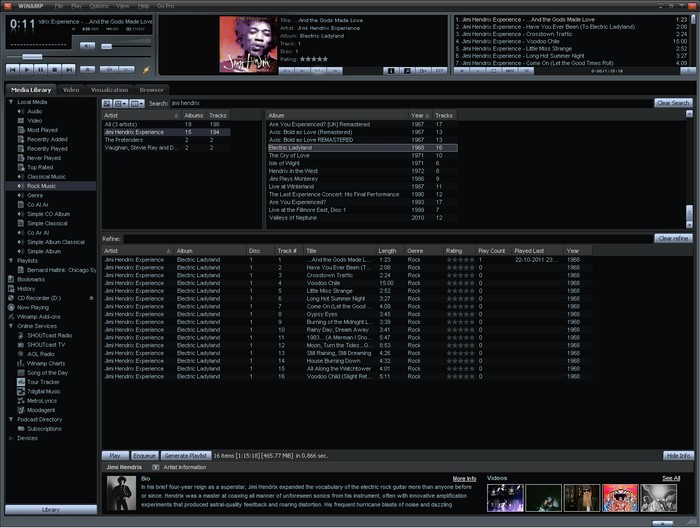Open the View menu

122,6
